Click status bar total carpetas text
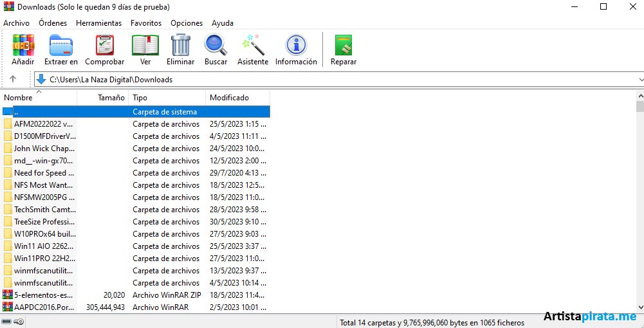The height and width of the screenshot is (328, 644). pyautogui.click(x=432, y=323)
